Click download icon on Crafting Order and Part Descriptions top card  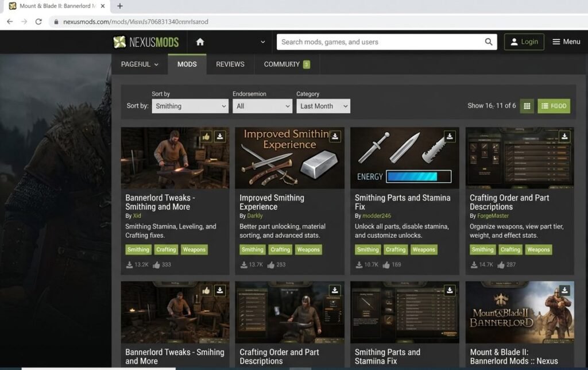564,137
